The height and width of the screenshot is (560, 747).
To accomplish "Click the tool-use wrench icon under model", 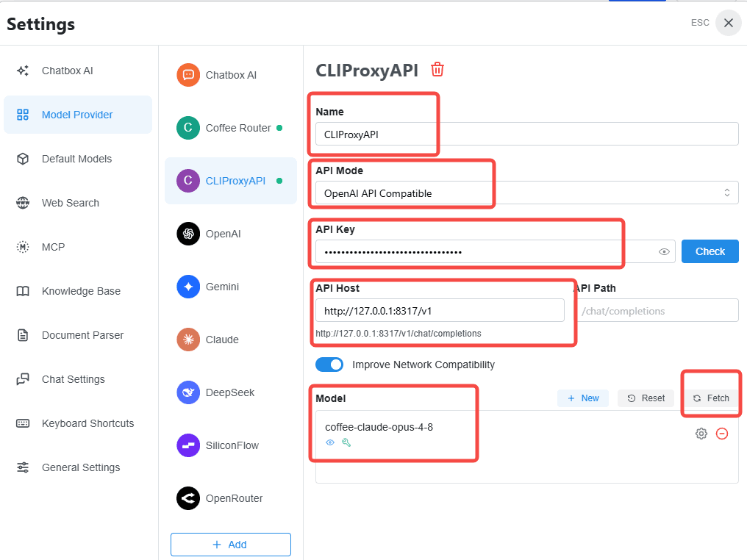I will tap(346, 442).
